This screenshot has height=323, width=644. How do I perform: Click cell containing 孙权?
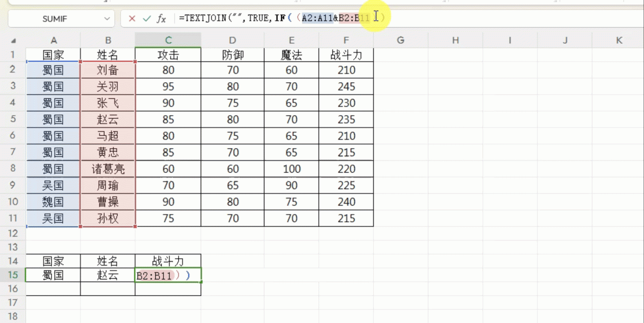pos(108,218)
